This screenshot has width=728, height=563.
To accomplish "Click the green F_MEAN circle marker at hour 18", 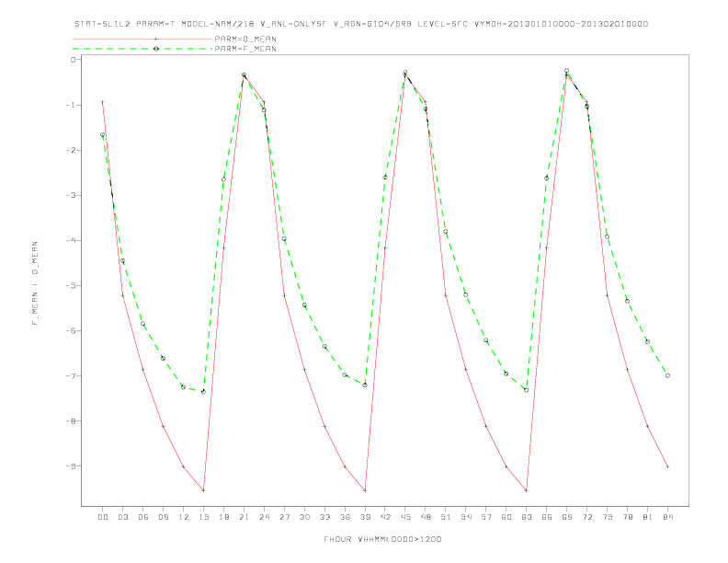I will (223, 179).
